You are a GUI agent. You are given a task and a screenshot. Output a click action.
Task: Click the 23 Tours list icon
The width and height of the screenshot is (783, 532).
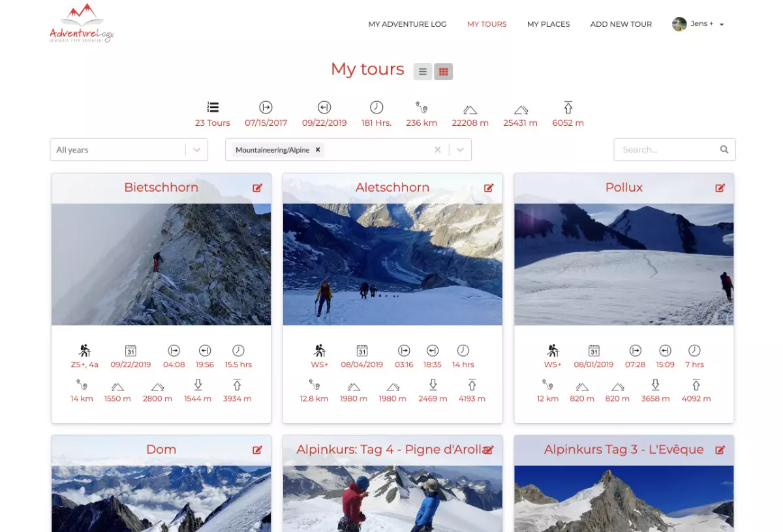point(213,108)
